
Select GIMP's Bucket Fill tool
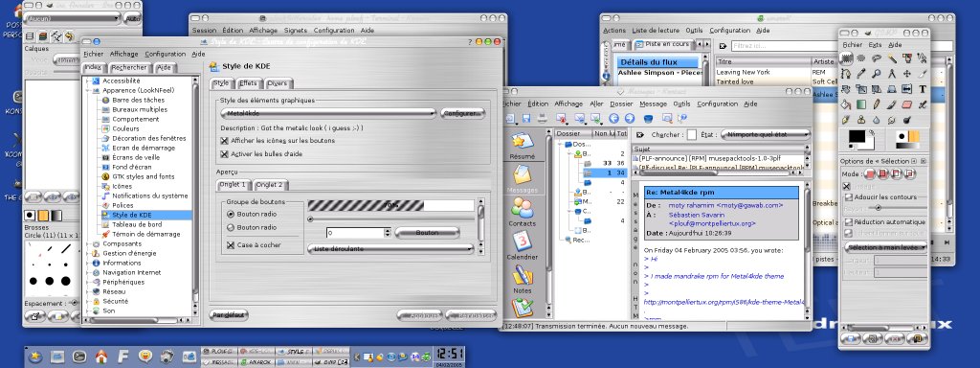click(x=847, y=104)
